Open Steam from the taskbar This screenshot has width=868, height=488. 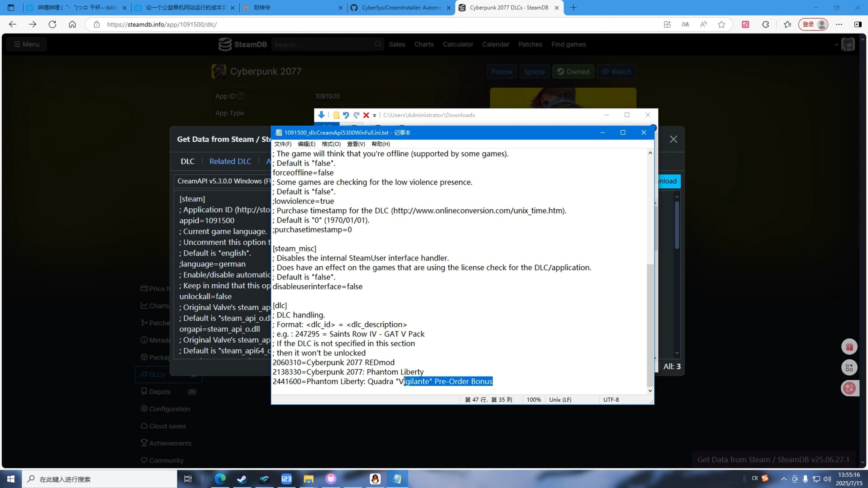242,479
